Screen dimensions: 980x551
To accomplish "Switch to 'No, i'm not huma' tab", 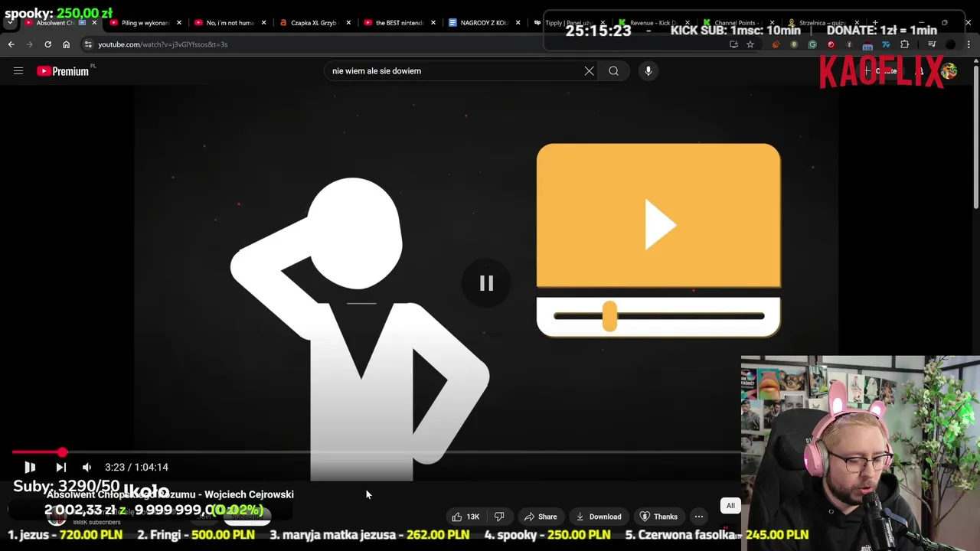I will click(x=230, y=23).
